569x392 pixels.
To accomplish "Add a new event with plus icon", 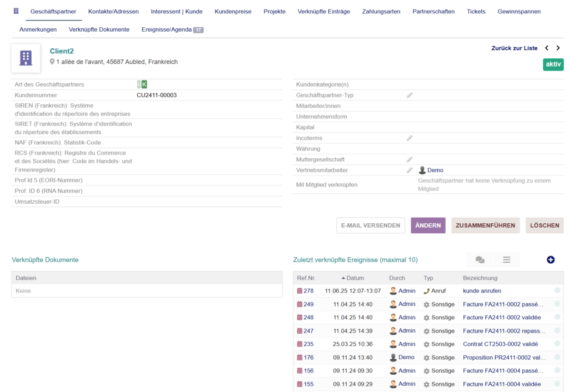I will pyautogui.click(x=551, y=260).
